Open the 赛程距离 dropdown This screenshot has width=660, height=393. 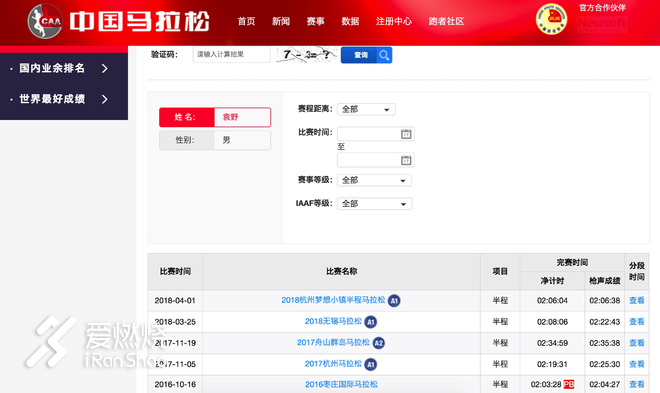tap(366, 109)
